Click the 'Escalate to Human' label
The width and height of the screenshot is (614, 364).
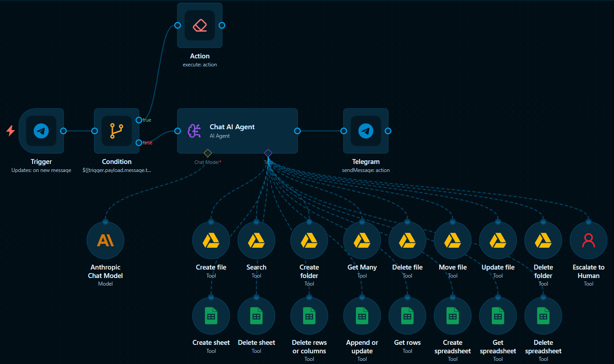[x=589, y=271]
